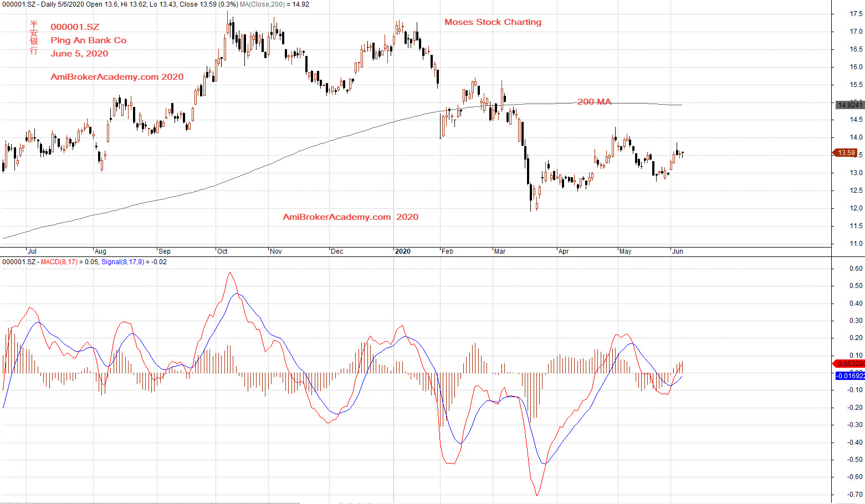Click the 0.40 MACD axis label
865x504 pixels.
[856, 304]
